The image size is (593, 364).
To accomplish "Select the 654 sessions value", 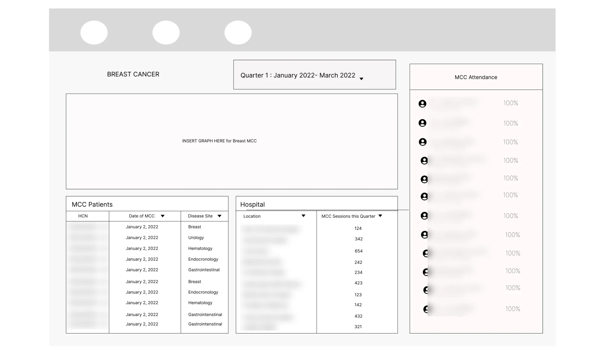I will pos(359,251).
